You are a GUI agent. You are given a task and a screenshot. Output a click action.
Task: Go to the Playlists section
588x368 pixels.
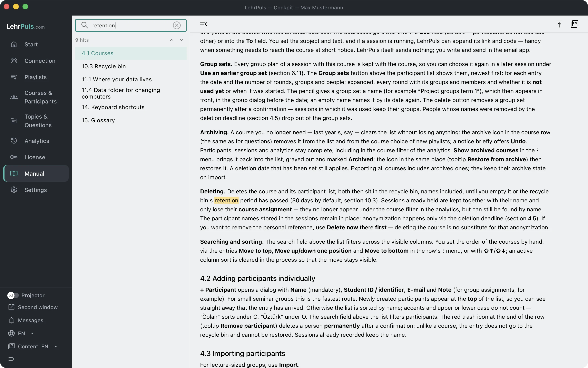tap(36, 77)
